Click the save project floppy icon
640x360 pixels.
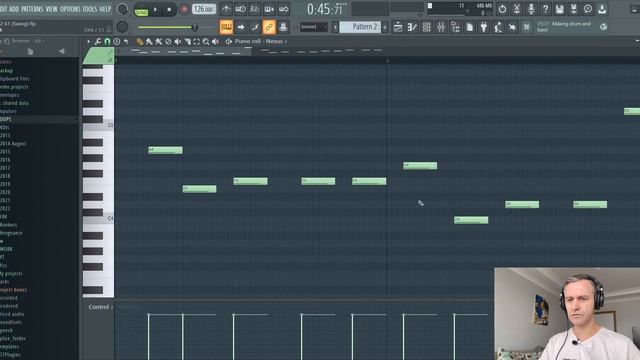tap(559, 9)
